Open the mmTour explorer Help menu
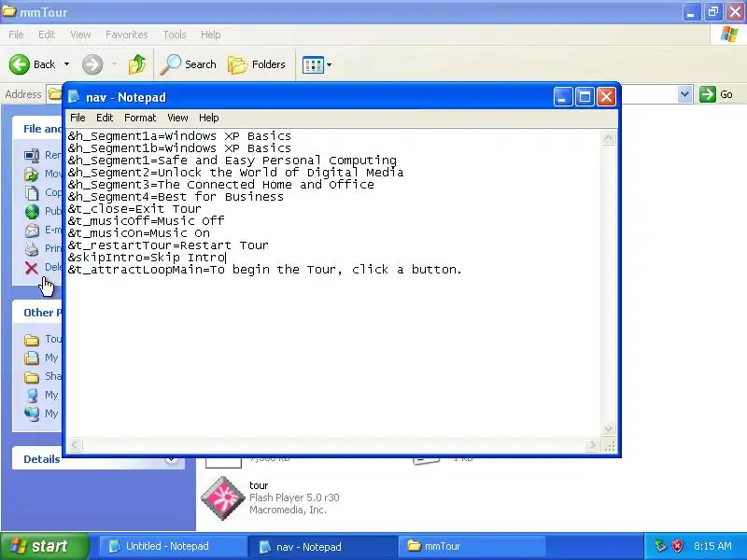 (211, 35)
